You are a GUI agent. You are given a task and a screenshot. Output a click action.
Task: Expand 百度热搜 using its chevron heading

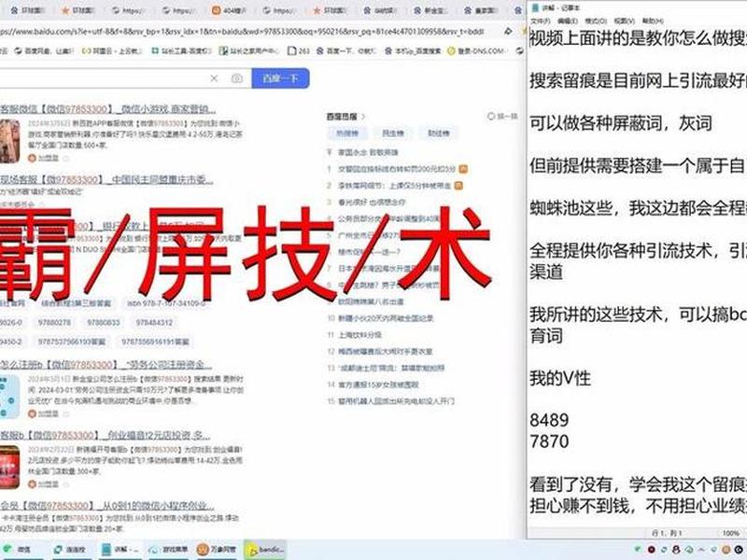click(345, 116)
